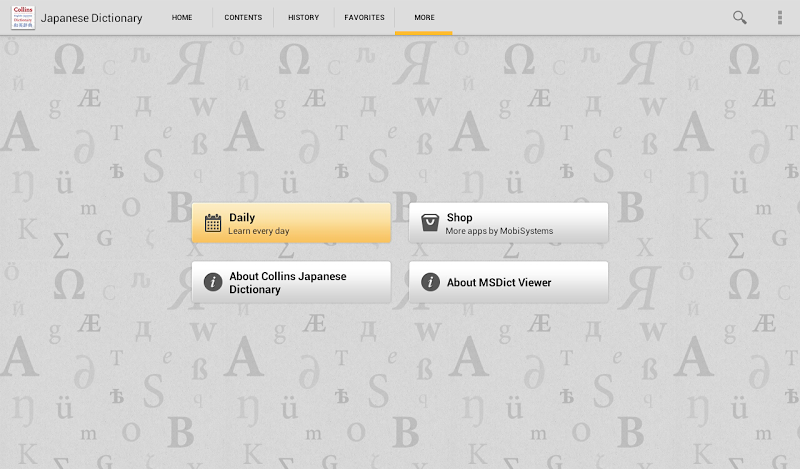The width and height of the screenshot is (800, 469).
Task: Click More apps by MobiSystems text
Action: point(499,231)
